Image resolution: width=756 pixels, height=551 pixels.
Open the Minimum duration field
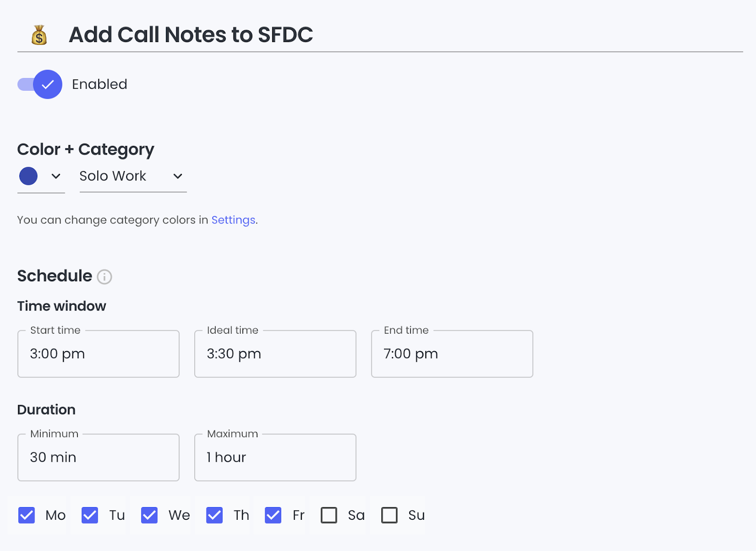tap(98, 457)
